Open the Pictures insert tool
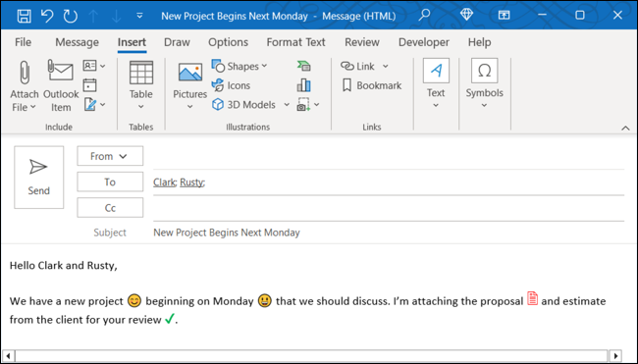 coord(190,85)
